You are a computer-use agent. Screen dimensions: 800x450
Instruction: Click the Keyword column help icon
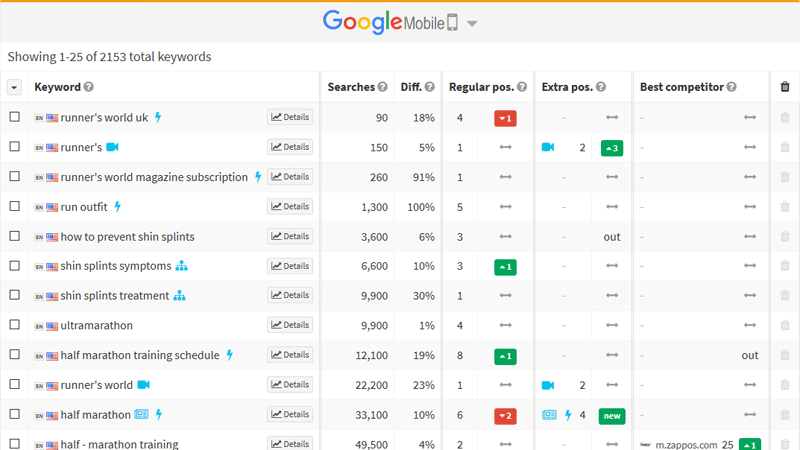tap(89, 87)
